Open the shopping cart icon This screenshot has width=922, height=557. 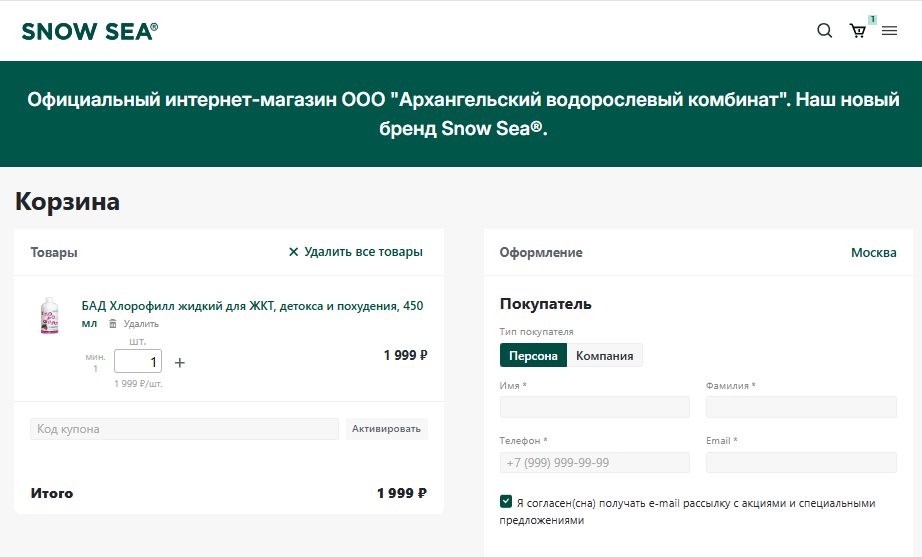(857, 31)
